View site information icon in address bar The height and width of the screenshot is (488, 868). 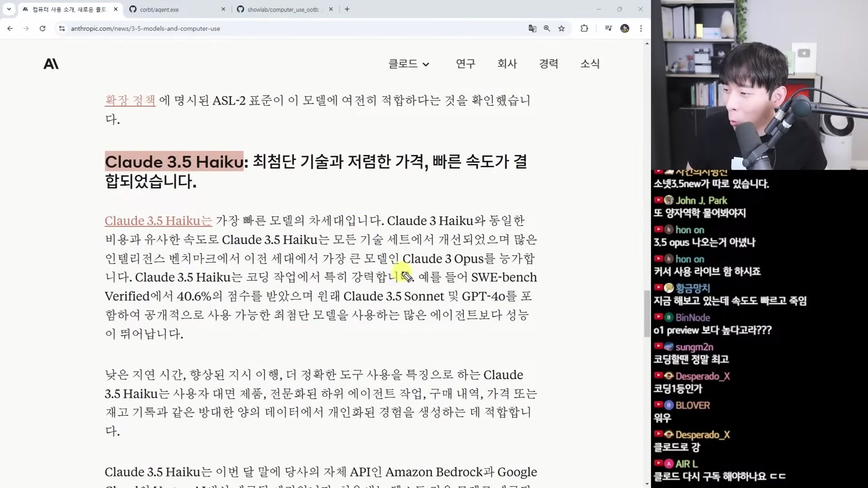point(62,28)
